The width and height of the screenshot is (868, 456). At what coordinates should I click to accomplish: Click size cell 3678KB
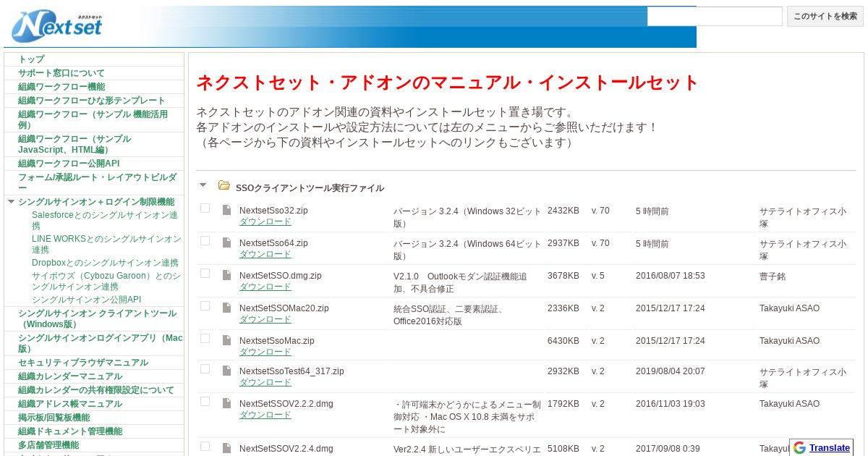click(563, 276)
